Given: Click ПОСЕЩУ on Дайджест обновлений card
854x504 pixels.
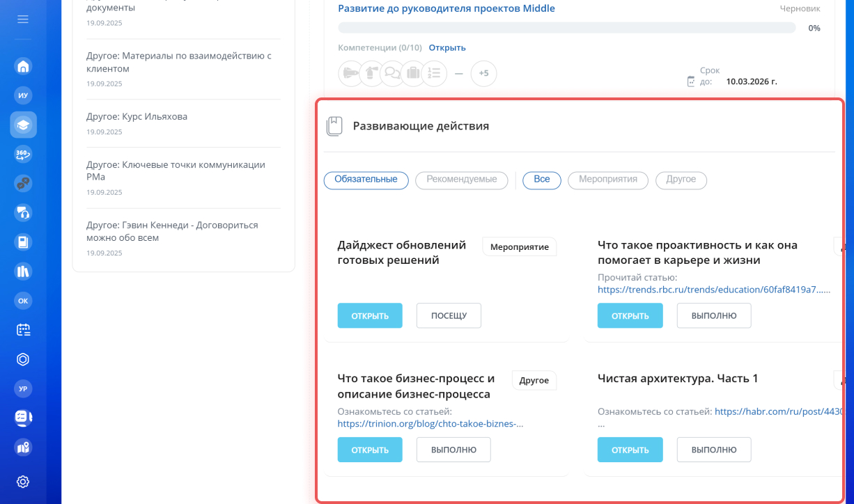Looking at the screenshot, I should (x=449, y=316).
